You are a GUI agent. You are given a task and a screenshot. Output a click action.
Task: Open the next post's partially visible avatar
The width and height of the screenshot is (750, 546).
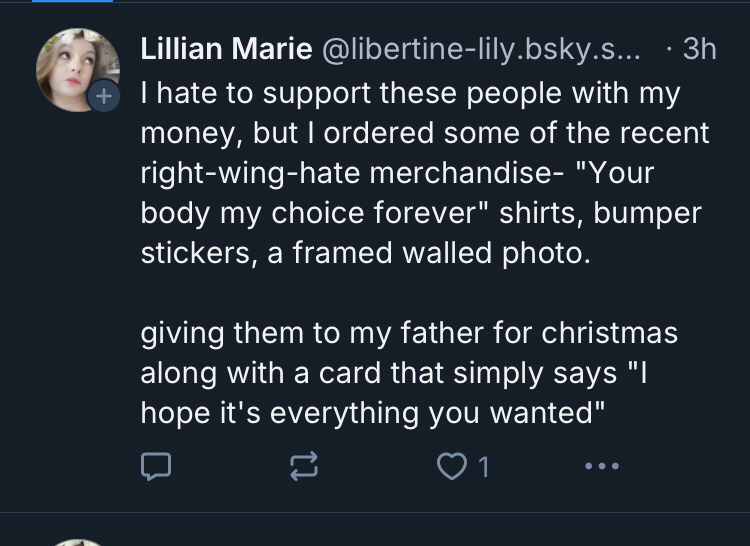[78, 541]
